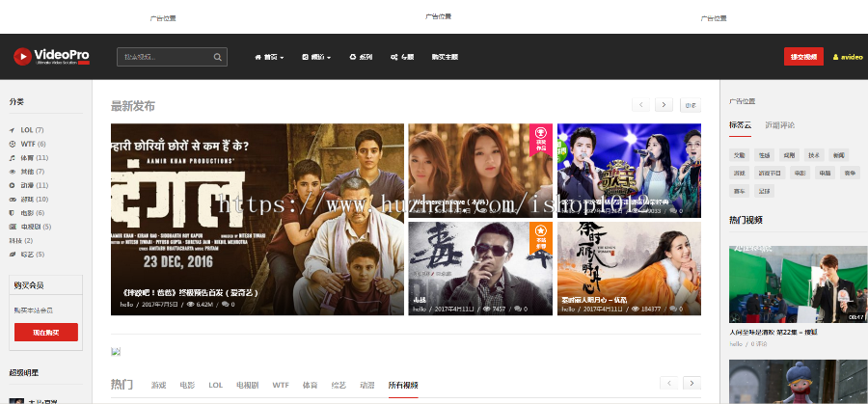
Task: Show previous slide in 最新发布
Action: tap(640, 104)
